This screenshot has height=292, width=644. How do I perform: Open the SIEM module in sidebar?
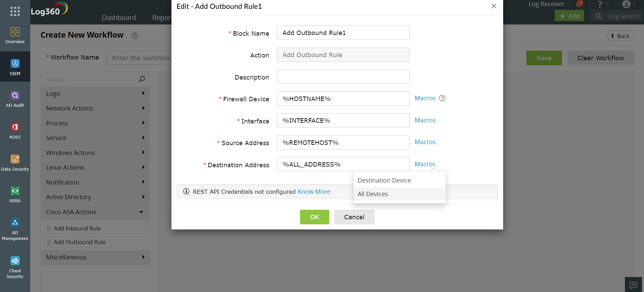(15, 67)
